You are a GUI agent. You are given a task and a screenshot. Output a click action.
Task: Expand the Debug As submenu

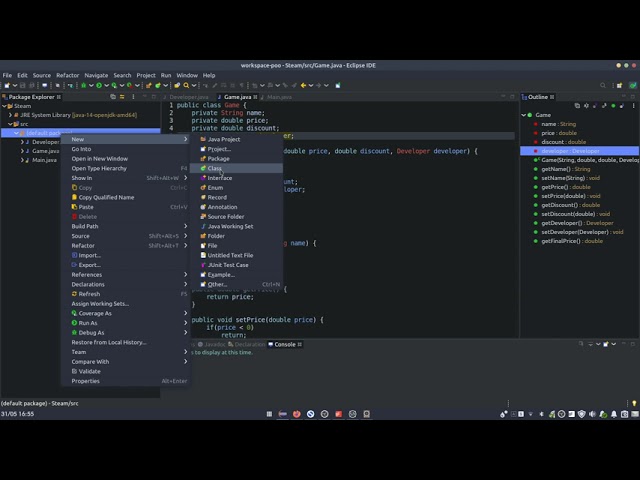tap(90, 333)
